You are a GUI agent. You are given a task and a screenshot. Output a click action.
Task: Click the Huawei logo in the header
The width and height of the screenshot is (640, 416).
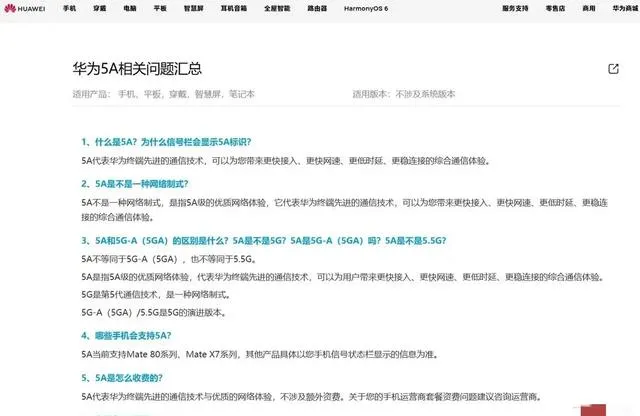(x=24, y=8)
